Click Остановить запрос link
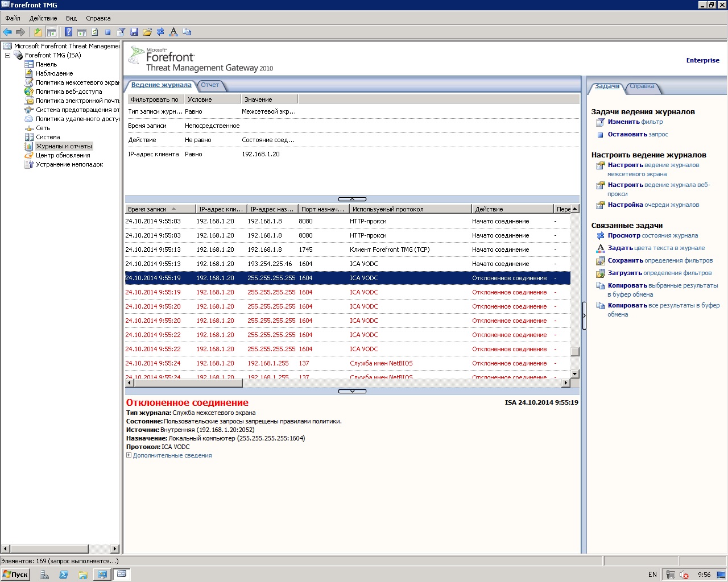 pyautogui.click(x=638, y=134)
